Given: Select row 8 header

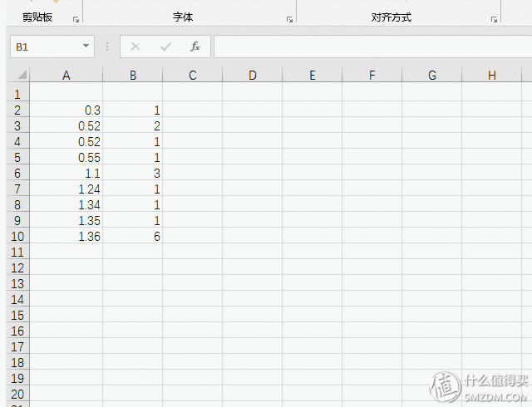Looking at the screenshot, I should pos(18,204).
